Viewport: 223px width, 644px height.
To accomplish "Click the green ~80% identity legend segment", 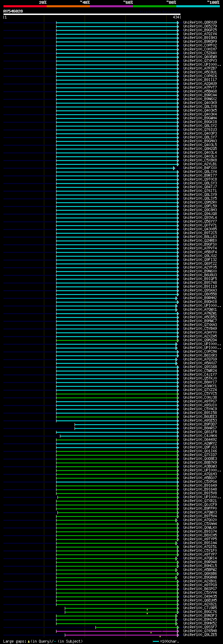I will coord(154,6).
